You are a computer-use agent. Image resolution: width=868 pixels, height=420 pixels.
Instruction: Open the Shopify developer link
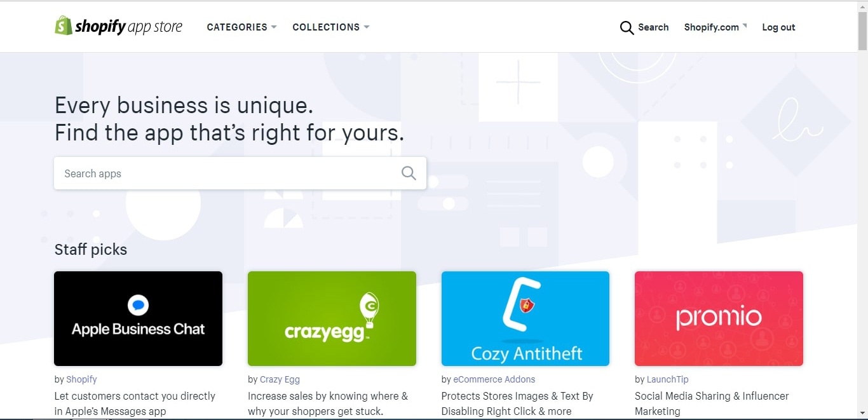(81, 379)
